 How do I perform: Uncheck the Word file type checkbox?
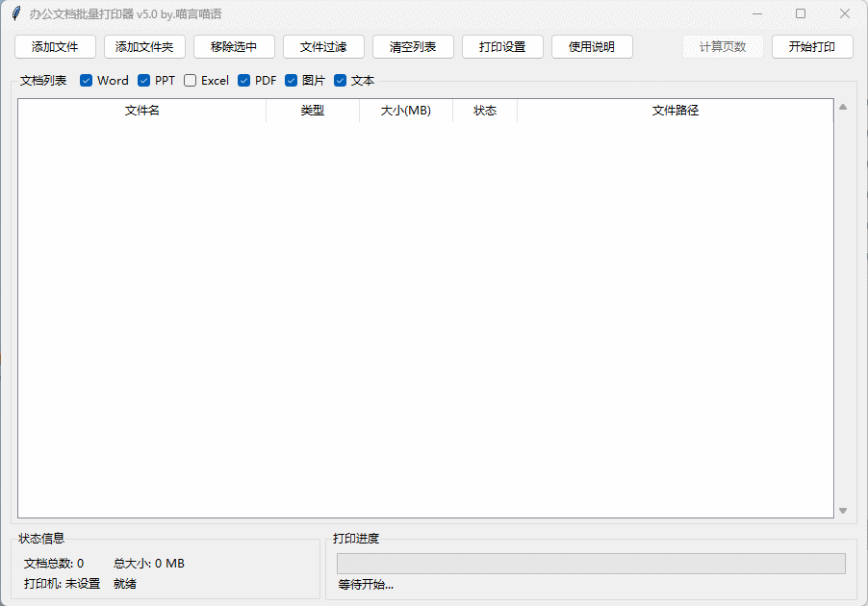(x=87, y=81)
